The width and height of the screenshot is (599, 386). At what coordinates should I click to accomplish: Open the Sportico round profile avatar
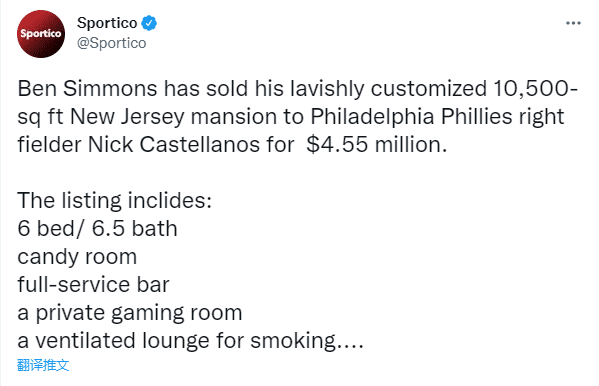(41, 34)
